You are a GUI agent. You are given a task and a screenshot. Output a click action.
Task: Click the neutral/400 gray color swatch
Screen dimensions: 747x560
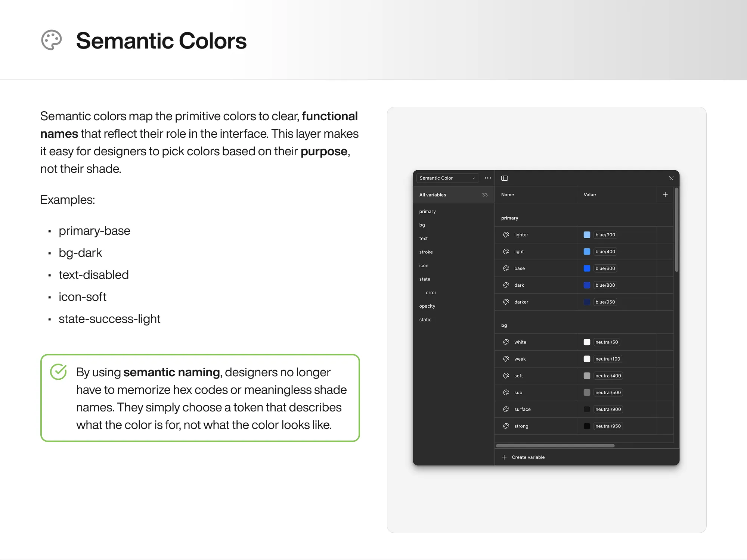(x=587, y=376)
